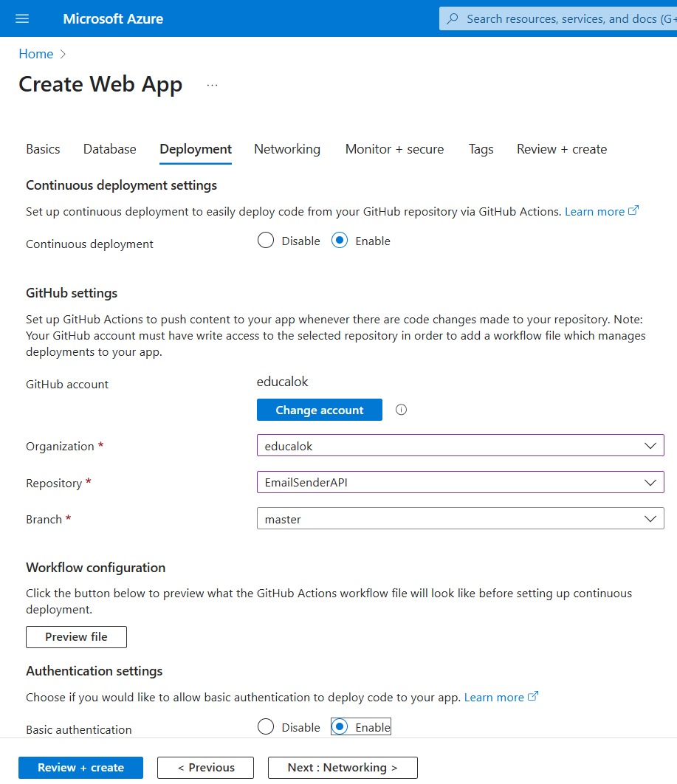Select Enable for Basic authentication
This screenshot has height=784, width=677.
tap(340, 726)
